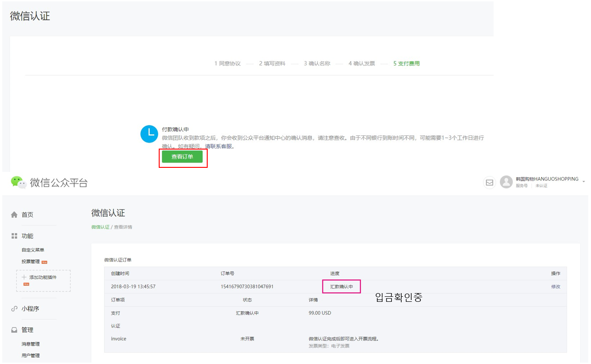The width and height of the screenshot is (591, 364).
Task: Click the 功能 grid icon in sidebar
Action: [x=14, y=236]
